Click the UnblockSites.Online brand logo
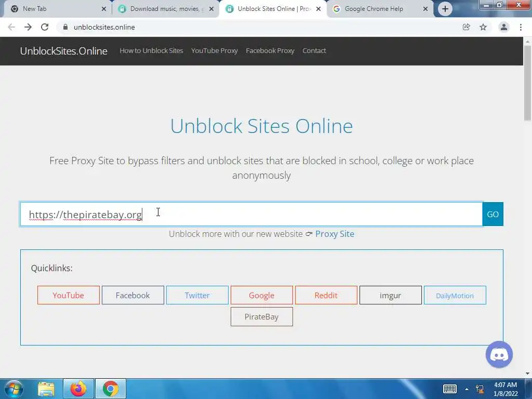The image size is (532, 399). point(64,51)
